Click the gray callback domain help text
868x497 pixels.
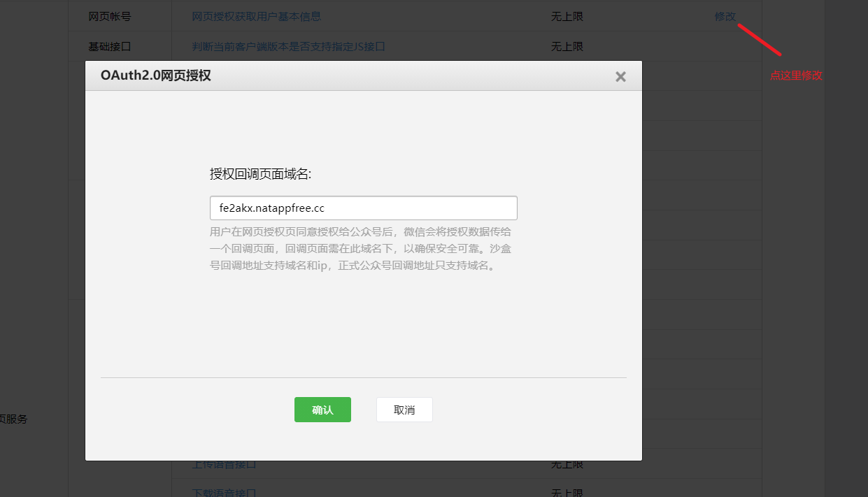click(x=364, y=248)
